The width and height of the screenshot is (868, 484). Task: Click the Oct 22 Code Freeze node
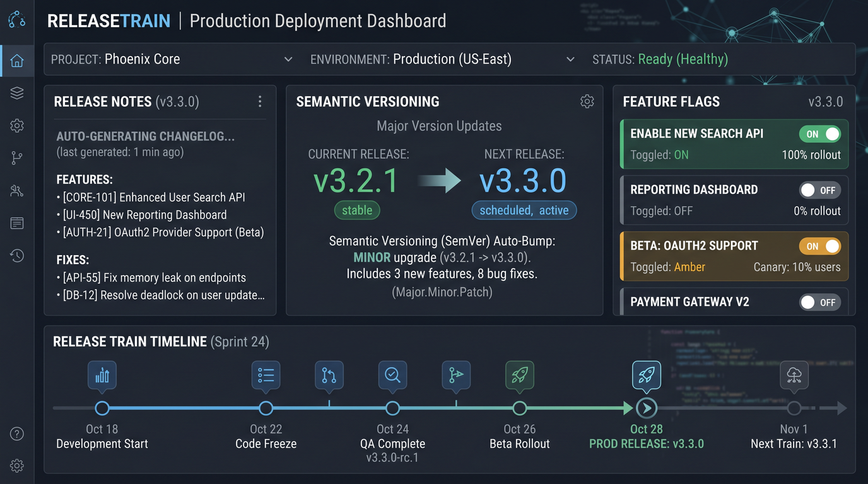(266, 408)
